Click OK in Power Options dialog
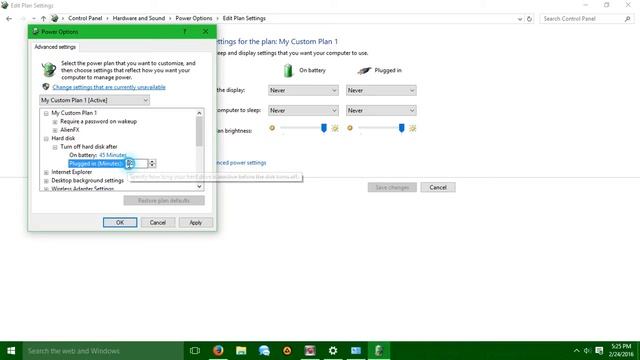This screenshot has width=640, height=360. coord(120,222)
